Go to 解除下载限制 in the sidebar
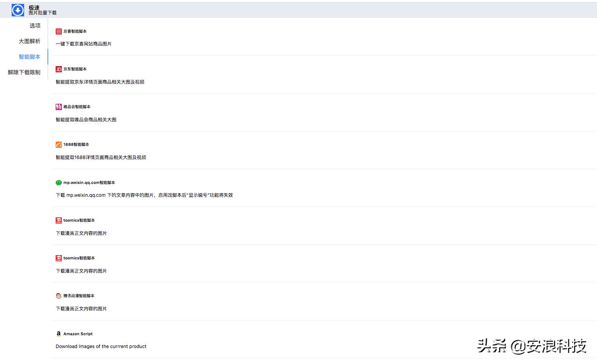 point(24,72)
